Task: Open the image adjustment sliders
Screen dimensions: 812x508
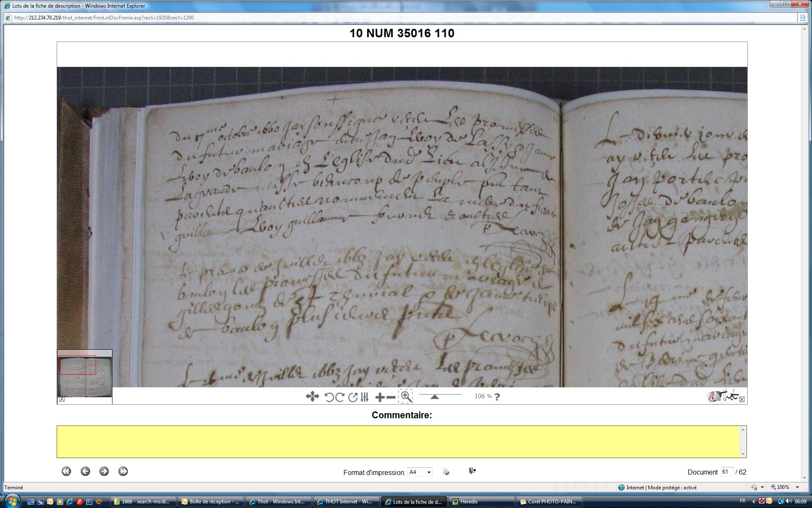Action: pos(365,397)
